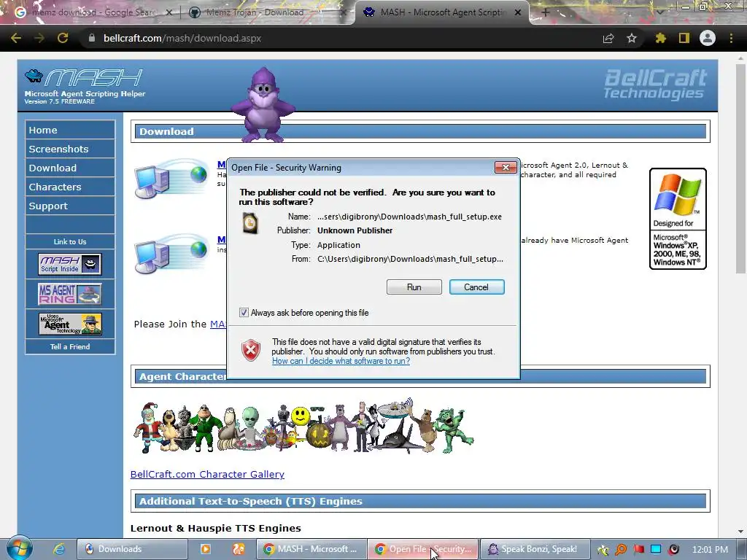Click the browser Back arrow

[x=16, y=38]
